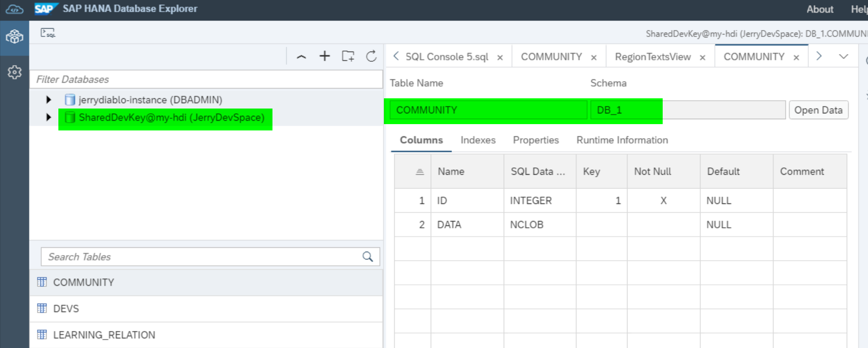This screenshot has height=348, width=868.
Task: Click the SAP HANA Database Explorer title
Action: 130,9
